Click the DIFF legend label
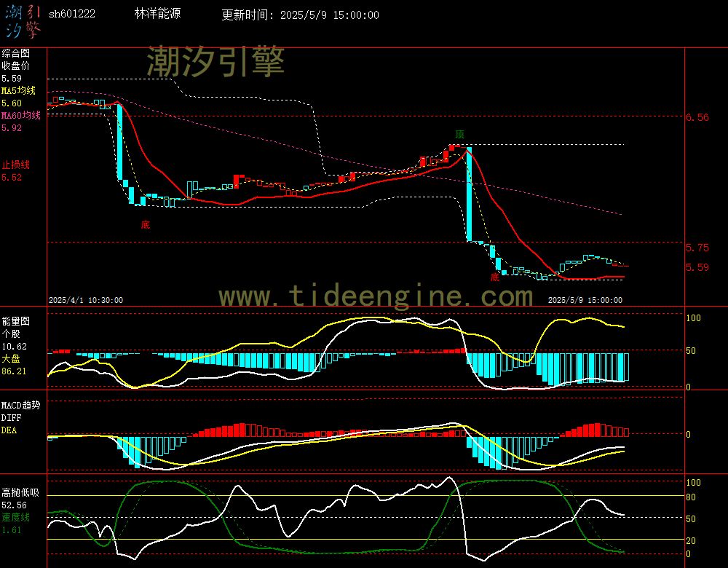Image resolution: width=728 pixels, height=568 pixels. coord(11,418)
